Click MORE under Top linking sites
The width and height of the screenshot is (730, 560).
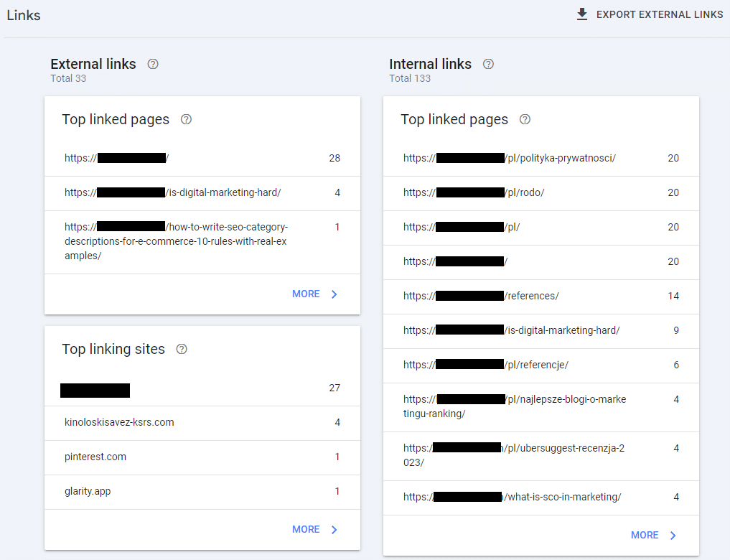point(306,529)
